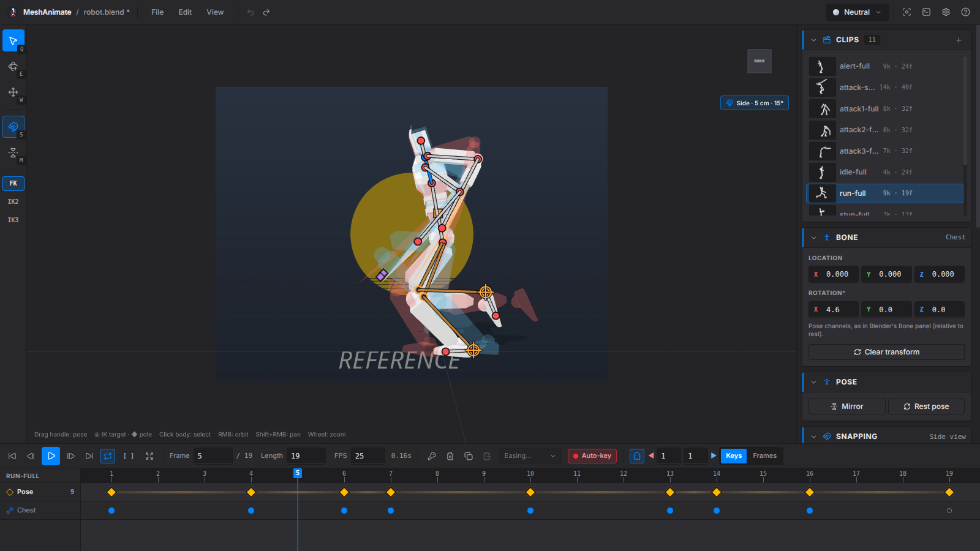The image size is (980, 551).
Task: Click the Rest pose button
Action: coord(926,407)
